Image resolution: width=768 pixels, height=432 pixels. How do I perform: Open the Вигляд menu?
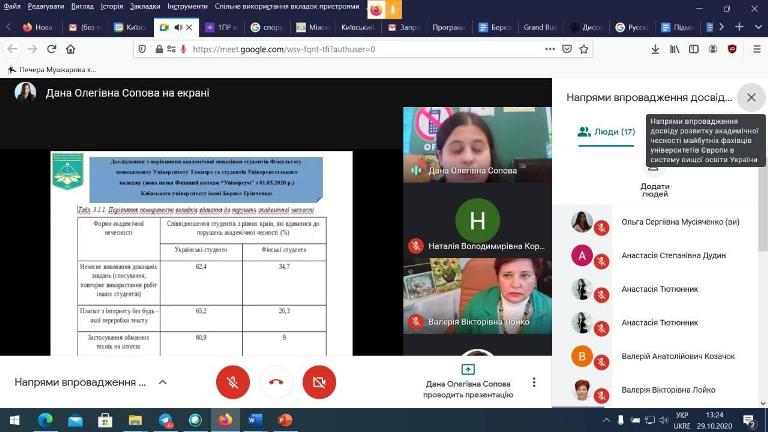82,6
